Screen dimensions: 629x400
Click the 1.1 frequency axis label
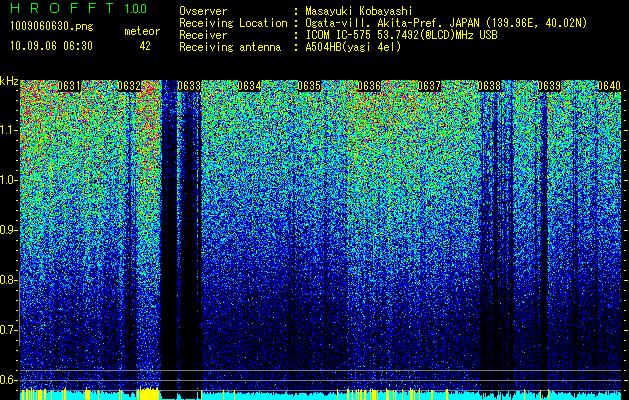8,130
